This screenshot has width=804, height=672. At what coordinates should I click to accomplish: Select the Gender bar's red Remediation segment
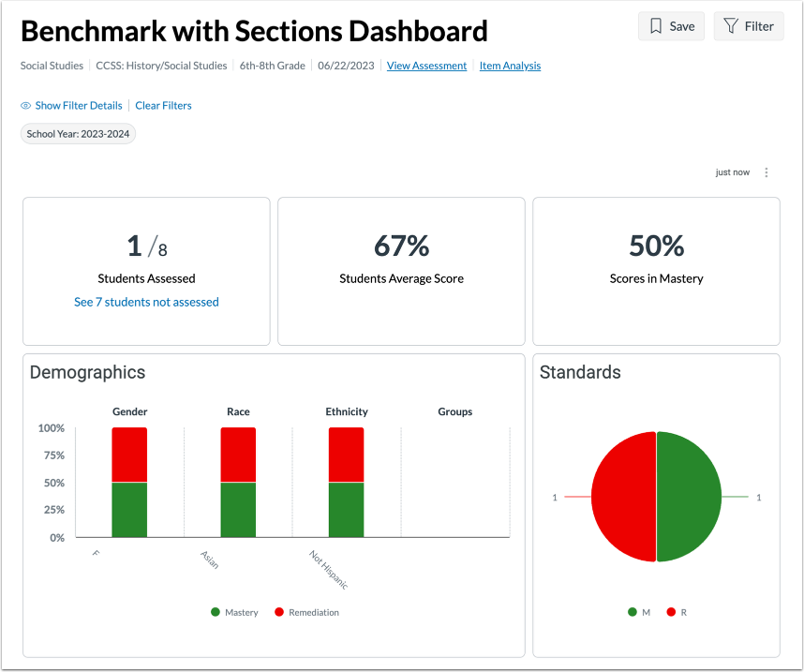tap(129, 455)
